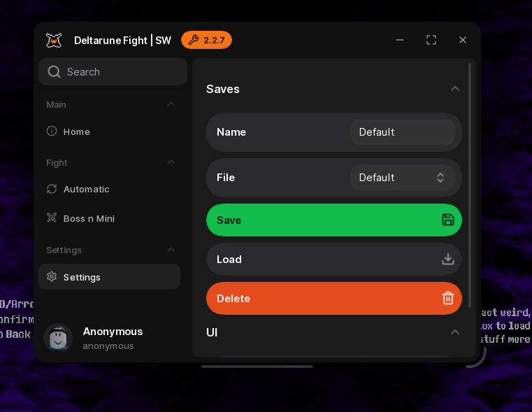Click the floppy disk icon on Save

click(448, 220)
